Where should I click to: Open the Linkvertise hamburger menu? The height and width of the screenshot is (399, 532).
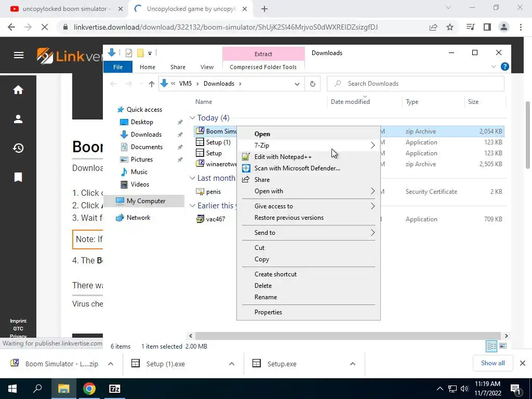(x=19, y=55)
